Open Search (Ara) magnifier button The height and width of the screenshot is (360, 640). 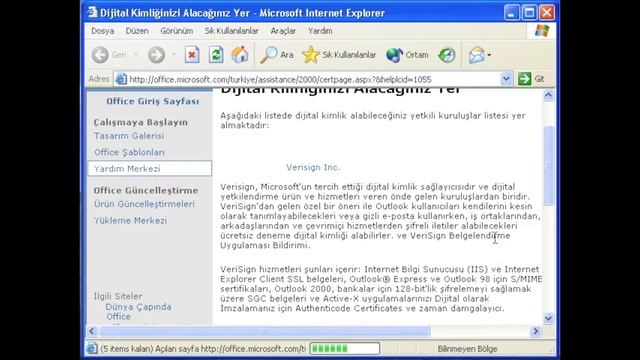[x=277, y=55]
